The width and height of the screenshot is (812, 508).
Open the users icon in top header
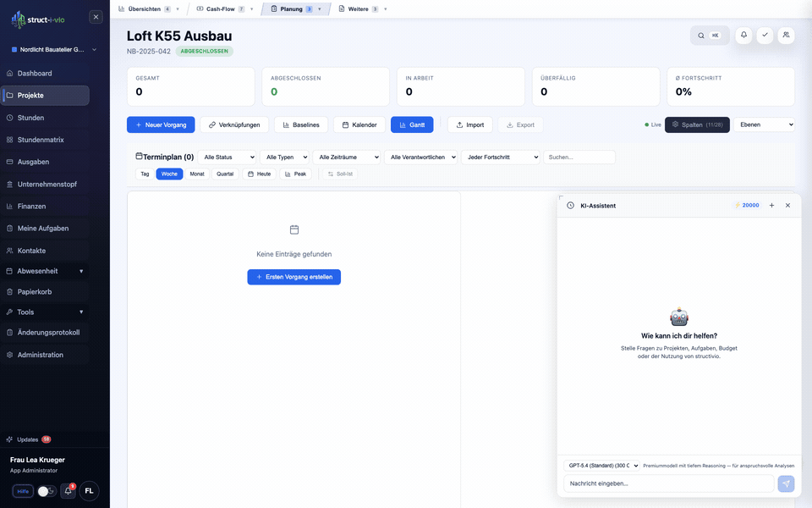[x=786, y=36]
